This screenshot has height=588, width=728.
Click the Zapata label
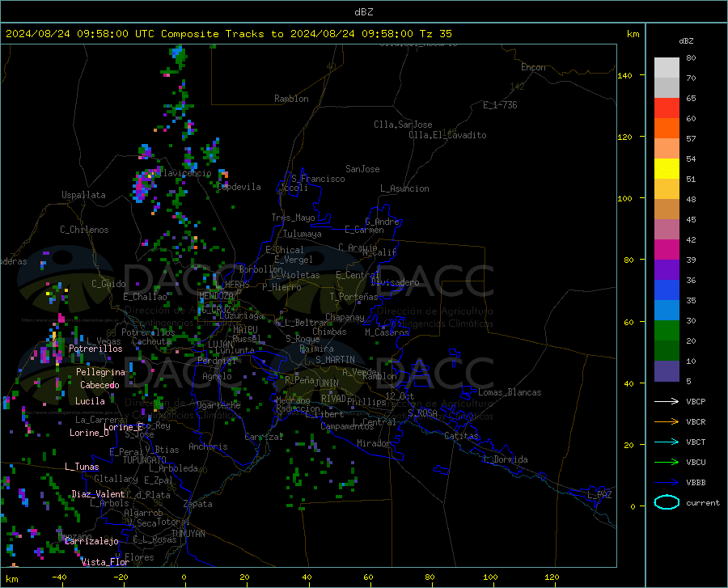point(198,504)
